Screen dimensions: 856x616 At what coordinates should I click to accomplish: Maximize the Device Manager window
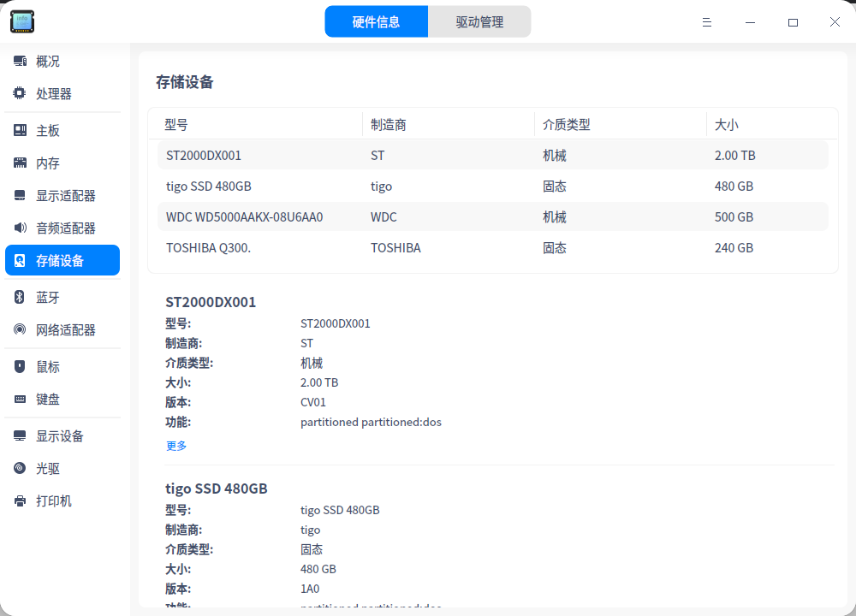pos(793,22)
